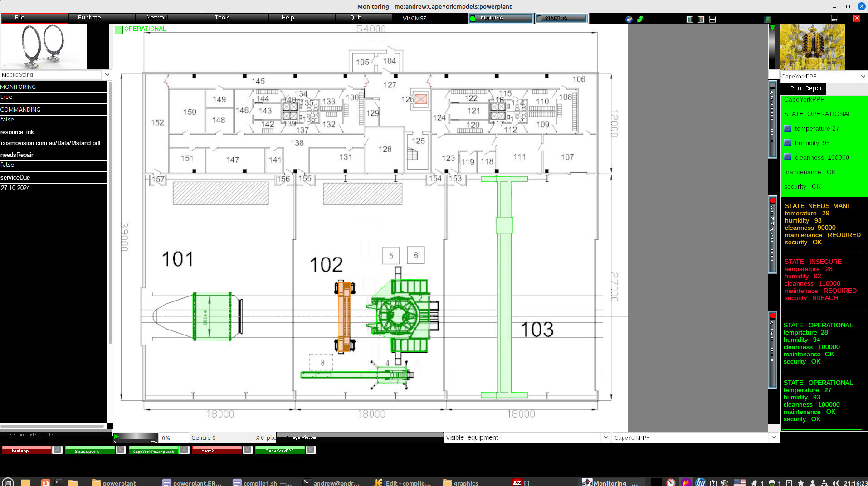The width and height of the screenshot is (868, 486).
Task: Open the temperature chart icon
Action: pos(787,129)
